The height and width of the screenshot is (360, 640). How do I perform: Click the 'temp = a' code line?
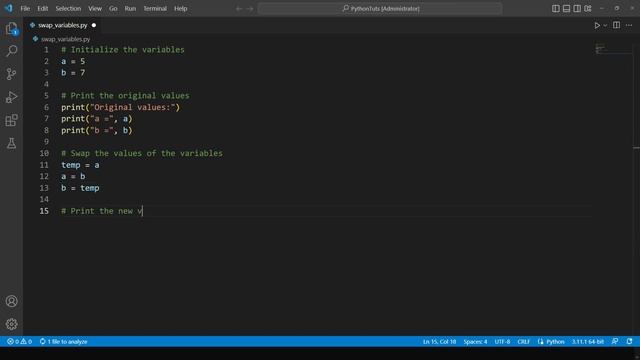click(x=80, y=165)
